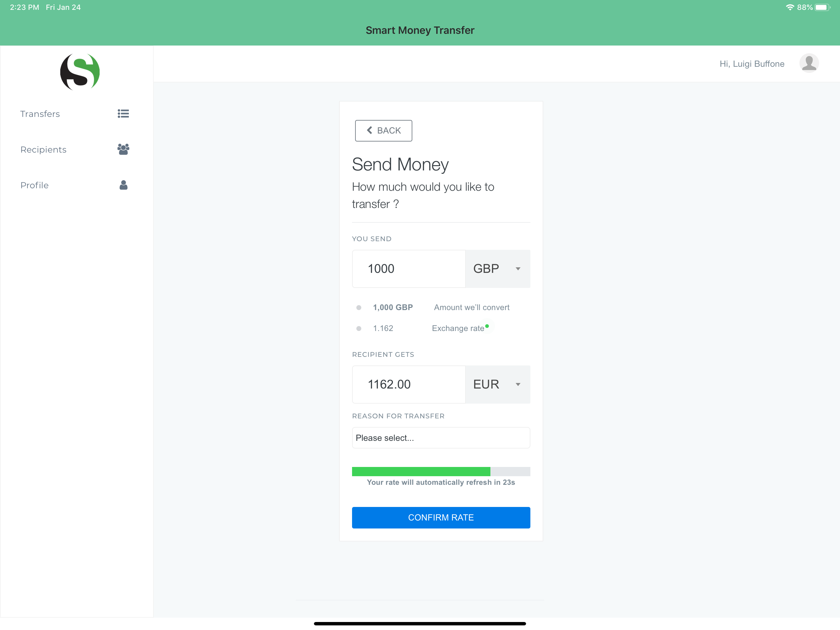Open the Reason for Transfer dropdown
Screen dimensions: 840x630
click(x=441, y=438)
